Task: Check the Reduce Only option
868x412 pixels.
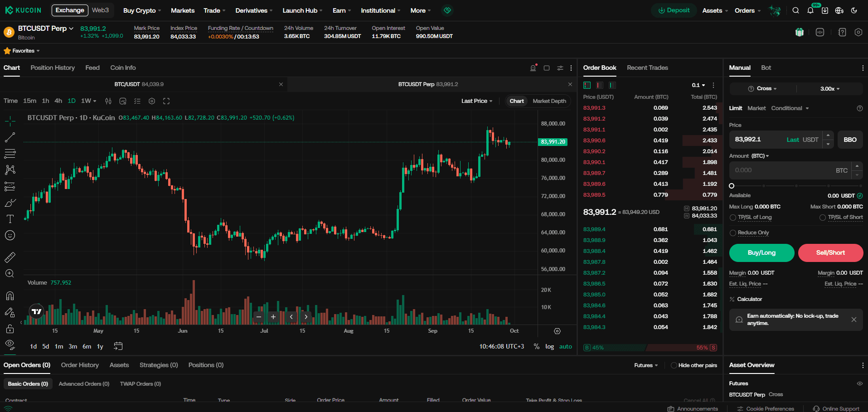Action: (732, 233)
